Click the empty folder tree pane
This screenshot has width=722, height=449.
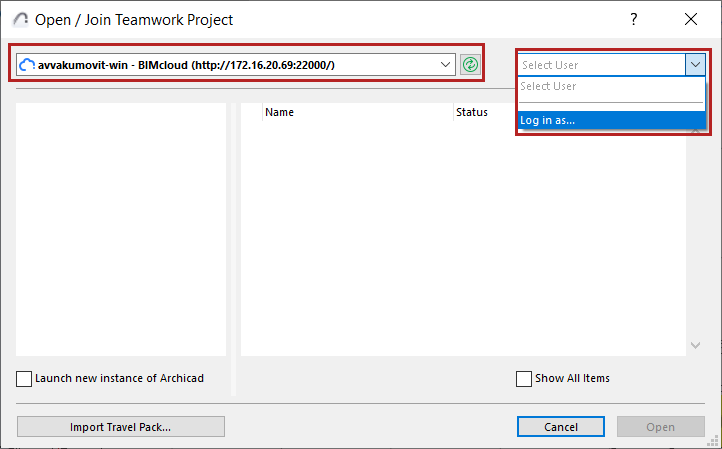122,228
